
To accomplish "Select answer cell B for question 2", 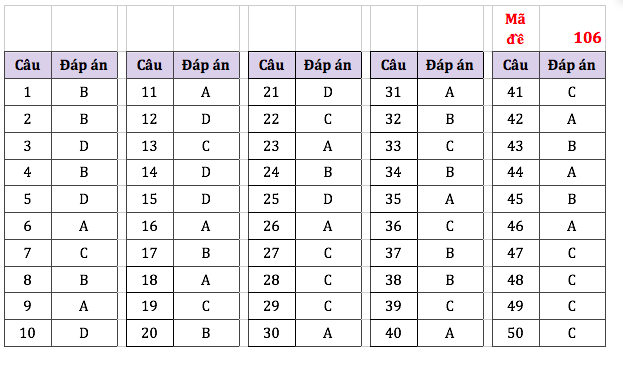I will [x=84, y=119].
